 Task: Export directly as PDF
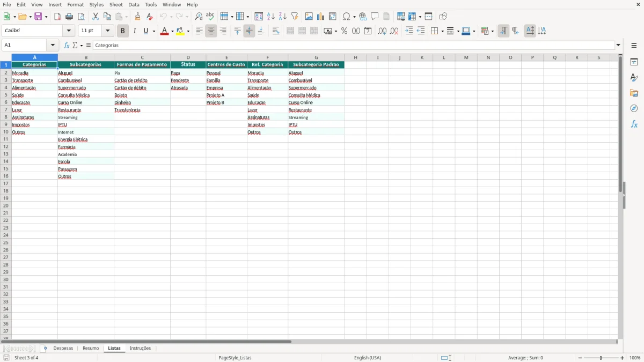[57, 17]
